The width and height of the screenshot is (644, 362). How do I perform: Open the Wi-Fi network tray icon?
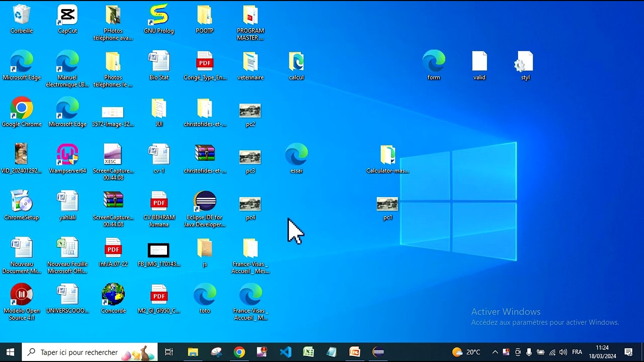(x=552, y=352)
